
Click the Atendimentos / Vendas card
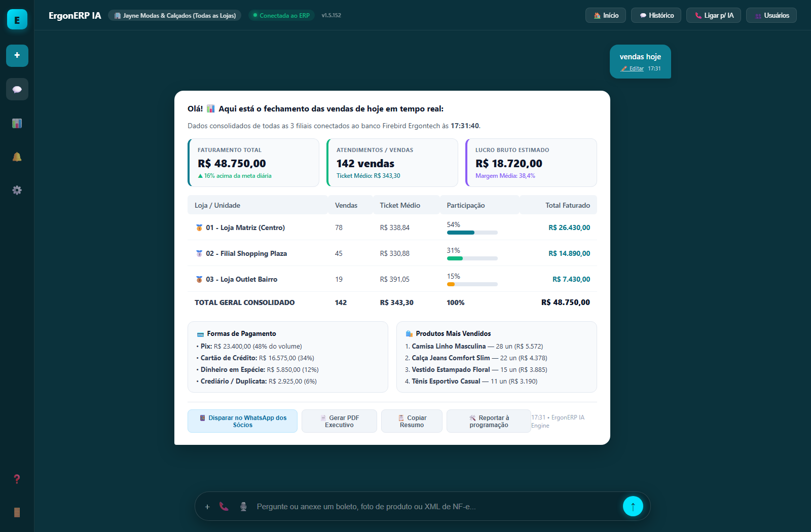pyautogui.click(x=392, y=163)
